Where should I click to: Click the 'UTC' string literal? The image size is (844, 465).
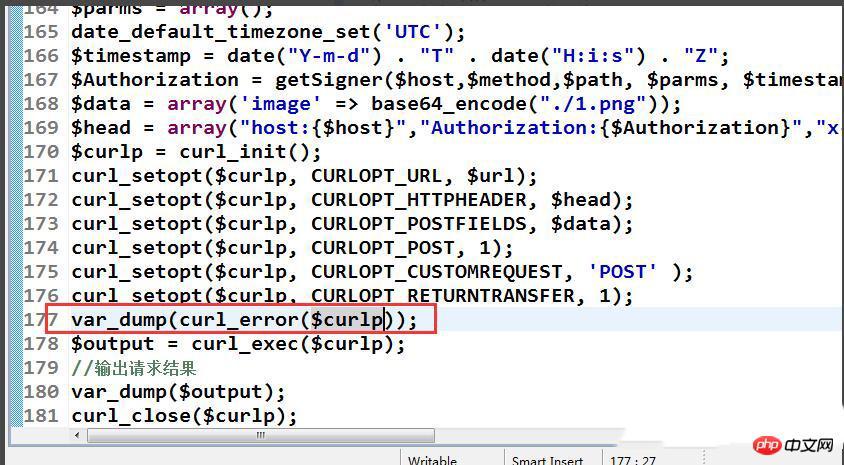412,32
